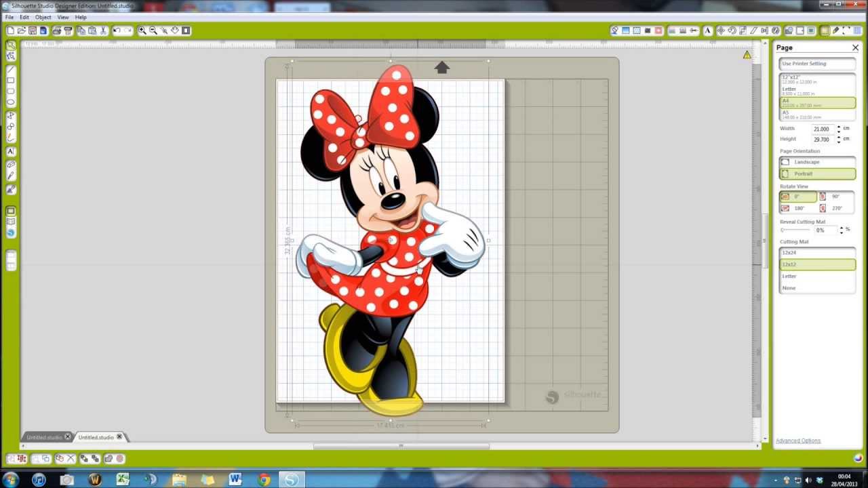Select the Eraser tool
The width and height of the screenshot is (868, 488).
pyautogui.click(x=11, y=165)
